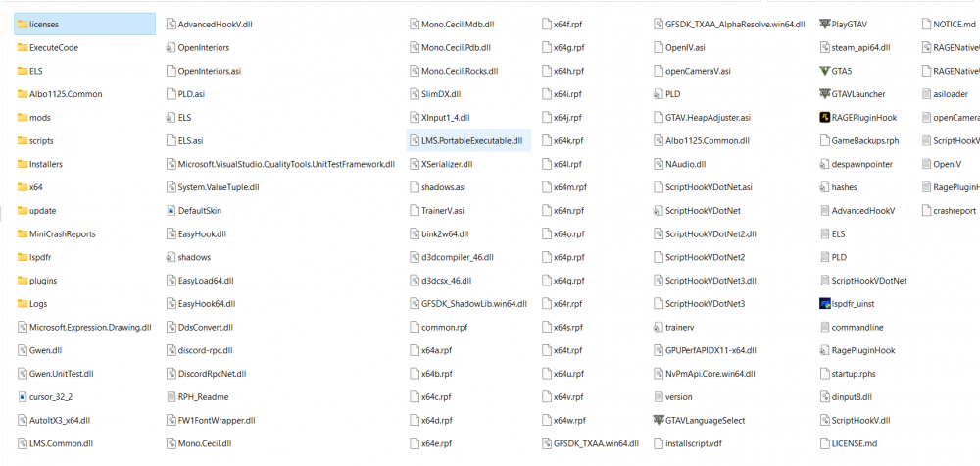Click the update folder icon
The width and height of the screenshot is (980, 466).
pos(23,211)
